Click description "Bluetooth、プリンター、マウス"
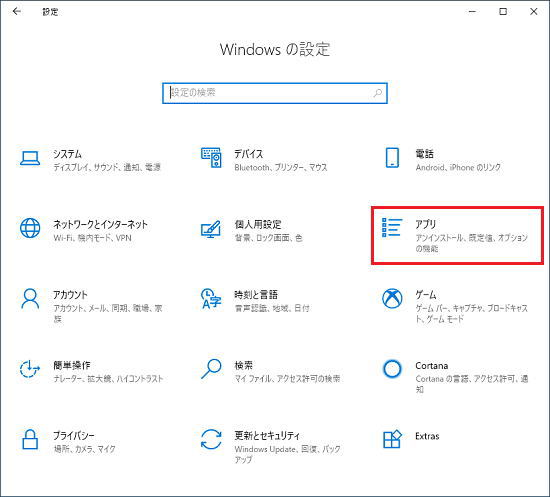This screenshot has height=497, width=550. coord(281,167)
